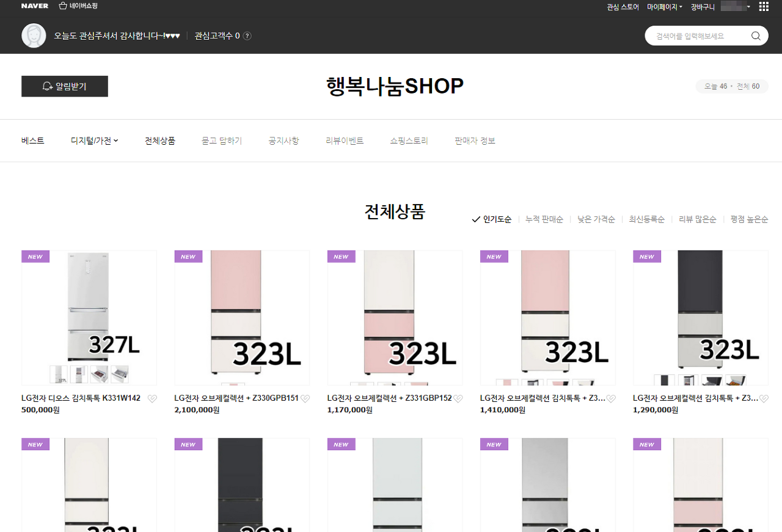Expand the 마이페이지 dropdown
The height and width of the screenshot is (532, 782).
click(x=665, y=7)
